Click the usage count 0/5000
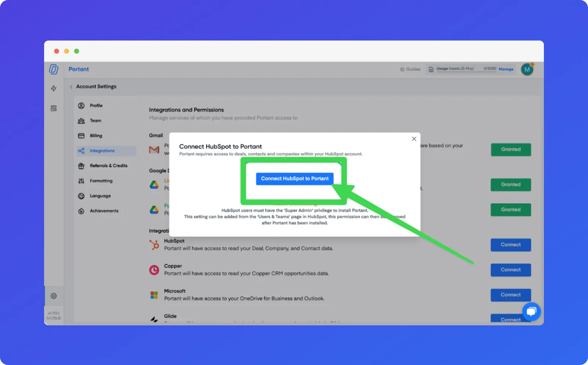Screen dimensions: 588x365 tap(490, 69)
